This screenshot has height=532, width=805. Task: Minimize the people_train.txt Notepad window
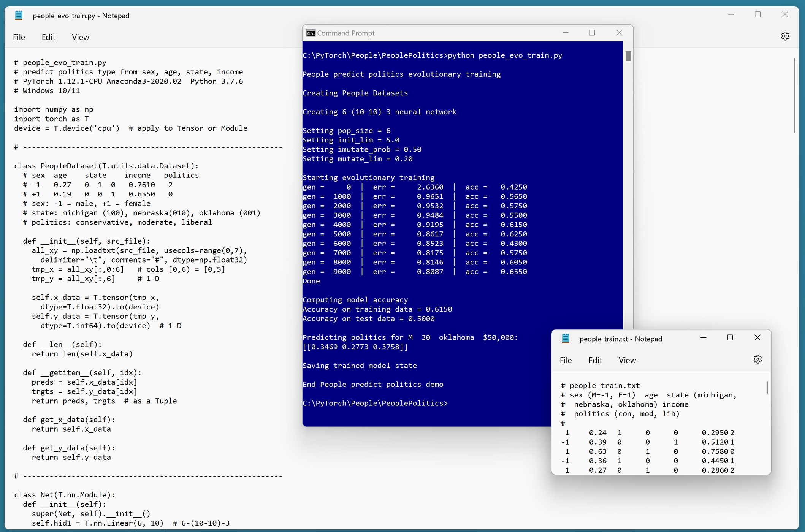703,338
